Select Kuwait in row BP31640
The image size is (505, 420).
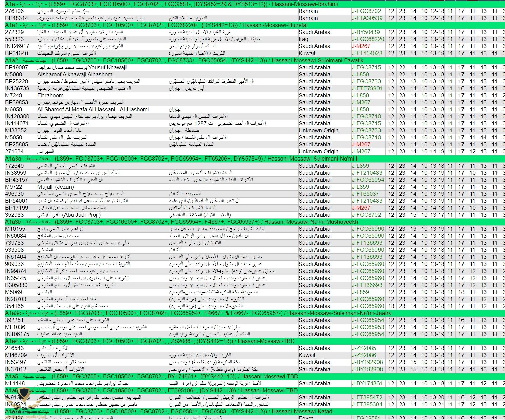tap(307, 54)
